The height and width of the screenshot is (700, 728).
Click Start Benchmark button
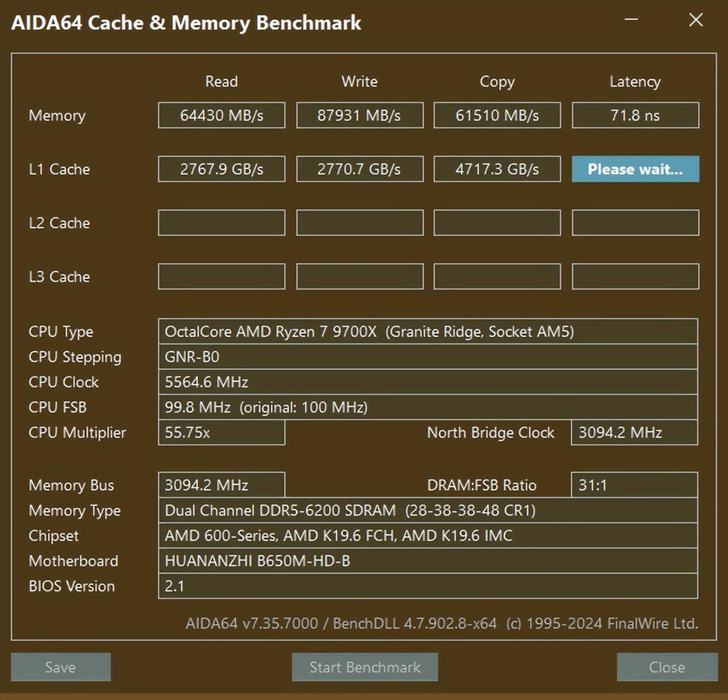[x=365, y=667]
